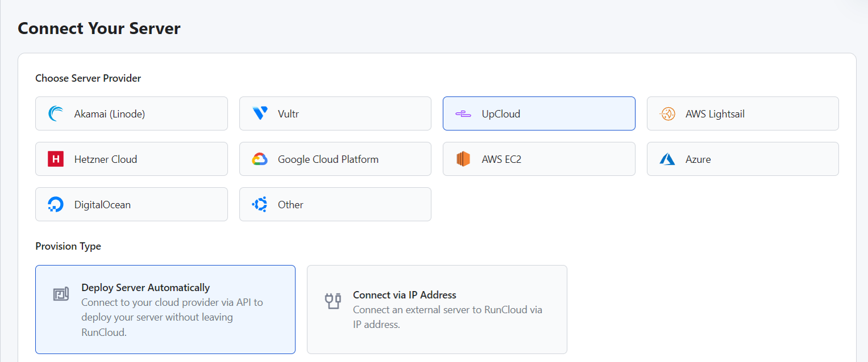Click the DigitalOcean logo icon
This screenshot has height=362, width=868.
pos(55,204)
